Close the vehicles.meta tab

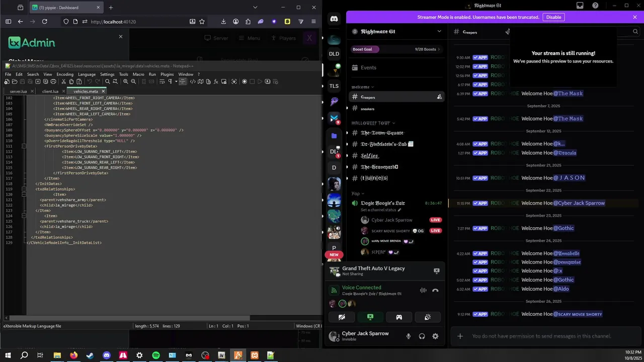pos(103,92)
